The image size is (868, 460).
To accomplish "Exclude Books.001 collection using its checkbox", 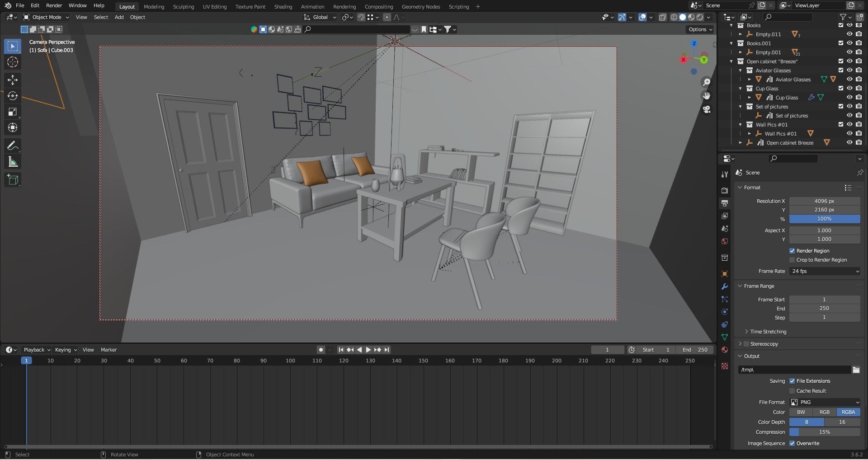I will 841,43.
